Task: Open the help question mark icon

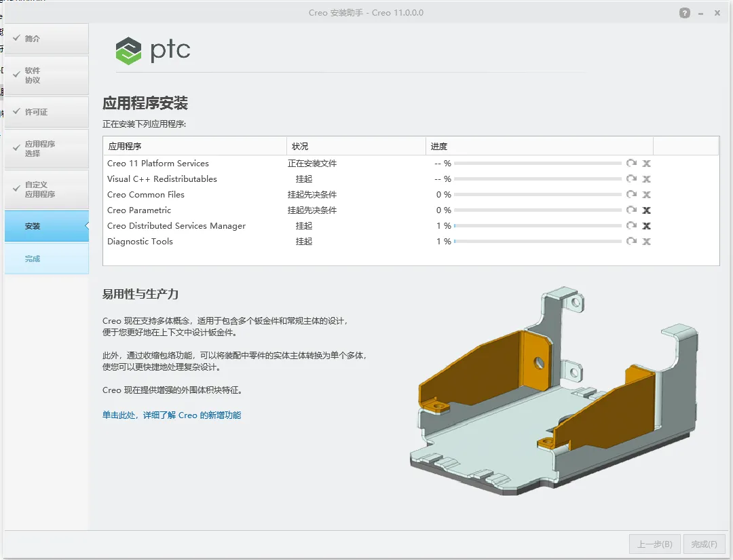Action: [x=684, y=13]
